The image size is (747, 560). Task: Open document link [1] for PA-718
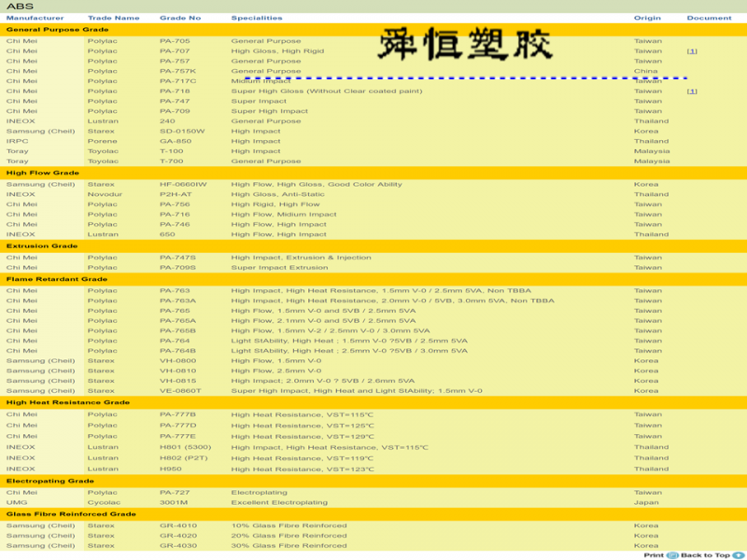coord(692,91)
